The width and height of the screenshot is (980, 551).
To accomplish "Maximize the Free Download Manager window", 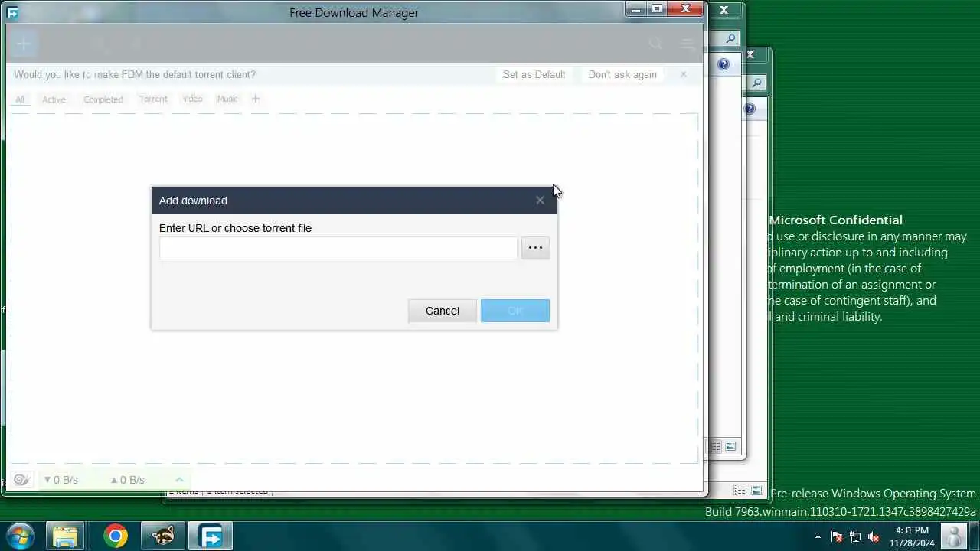I will [x=656, y=9].
